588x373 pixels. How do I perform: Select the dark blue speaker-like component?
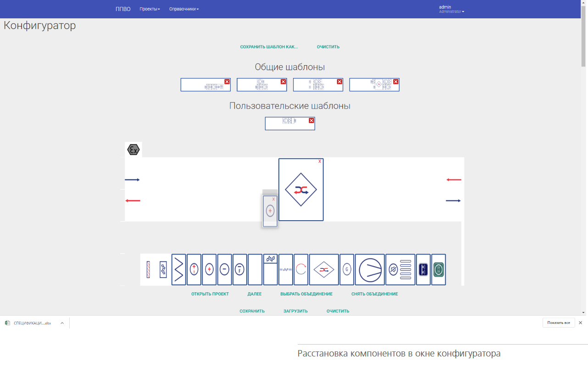click(423, 270)
